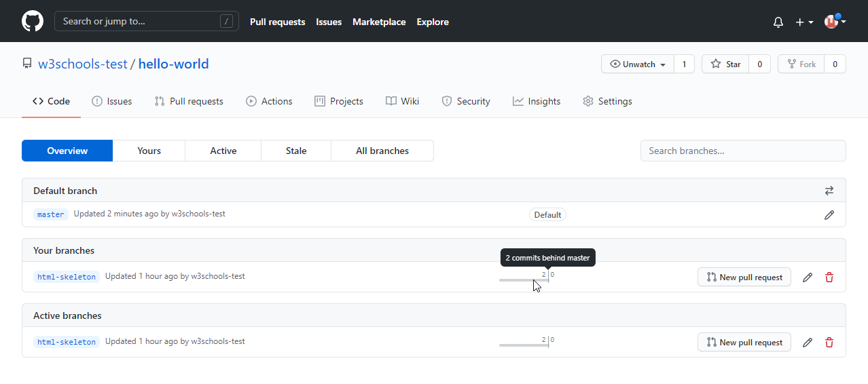Open the w3schools-test owner link
This screenshot has width=868, height=384.
[83, 64]
